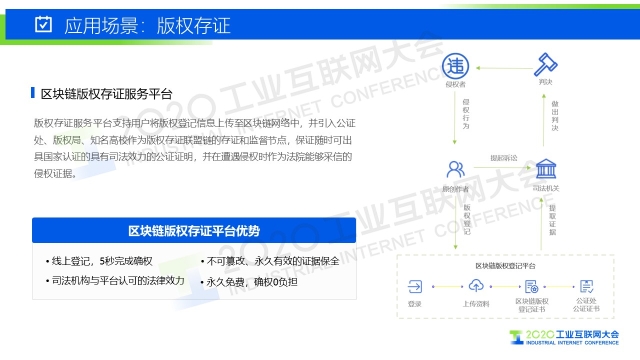Select the description paragraph about 版权存证服务平台

pos(195,148)
